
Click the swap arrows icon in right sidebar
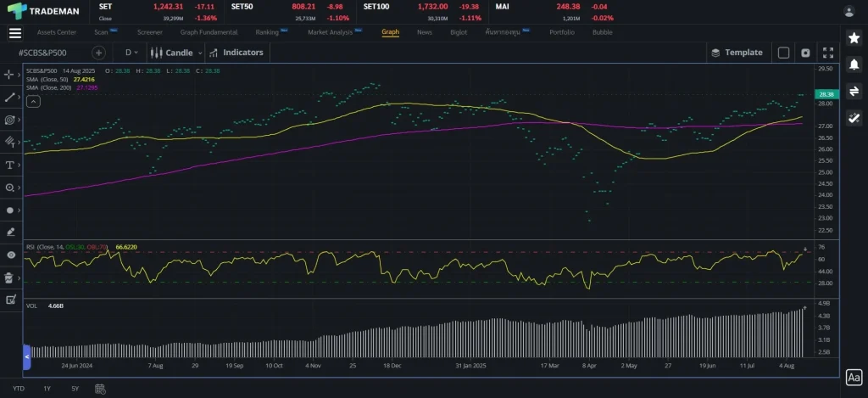tap(854, 91)
